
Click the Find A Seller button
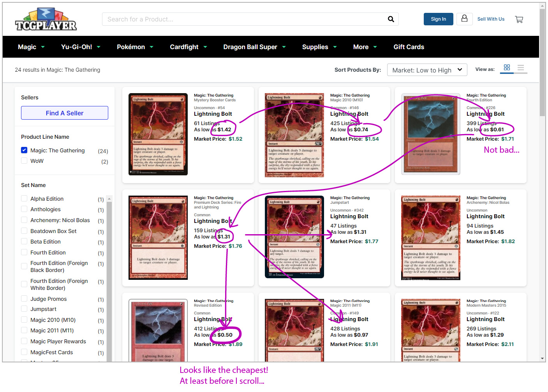point(65,113)
